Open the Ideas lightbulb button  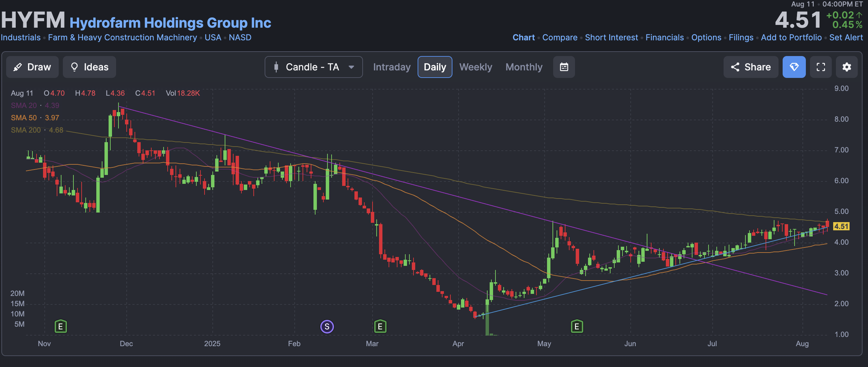click(x=89, y=67)
